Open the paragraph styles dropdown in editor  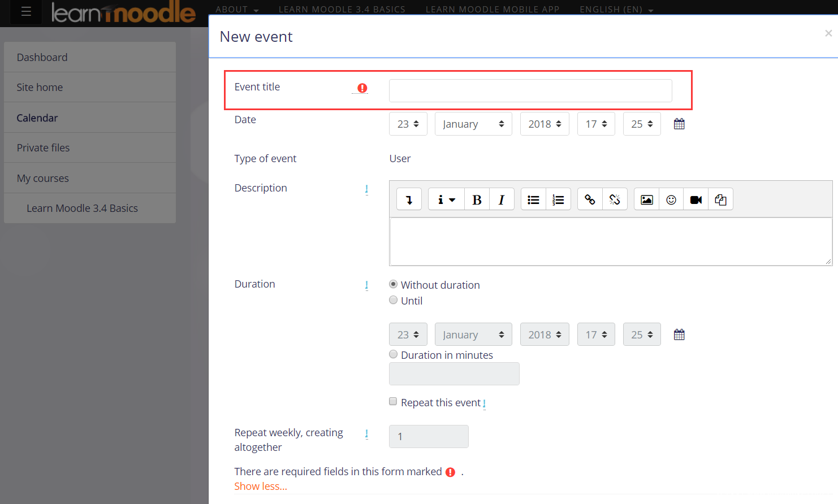(x=446, y=199)
